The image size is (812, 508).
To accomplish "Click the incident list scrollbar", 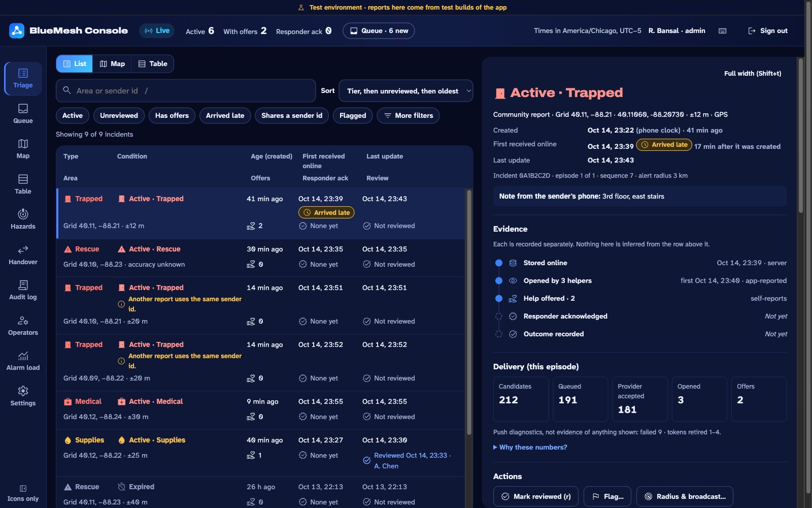I will coord(469,312).
